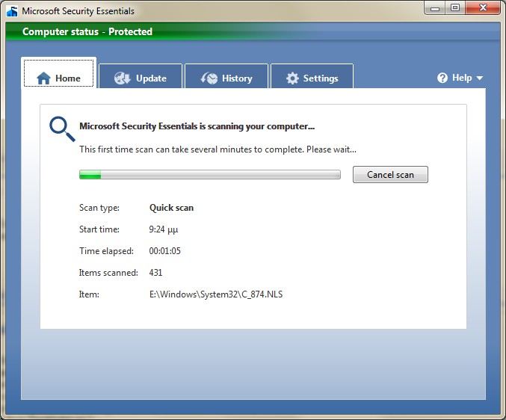
Task: Click the item path 'E:\Windows\System32\C_874.NLS'
Action: tap(216, 294)
